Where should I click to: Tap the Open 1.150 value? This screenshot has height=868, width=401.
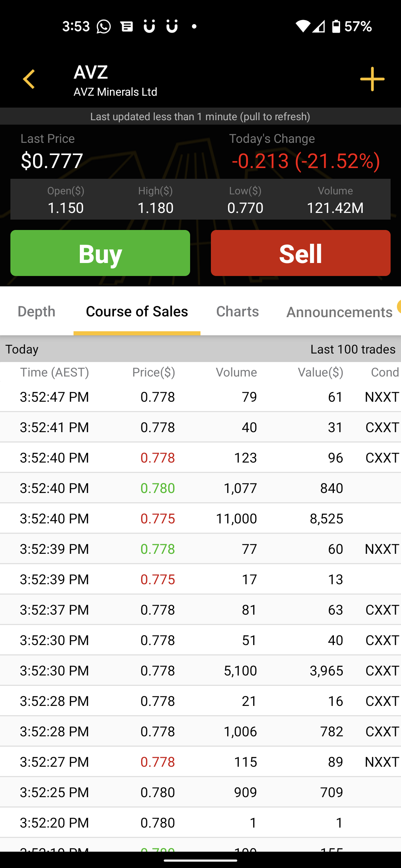[x=66, y=208]
